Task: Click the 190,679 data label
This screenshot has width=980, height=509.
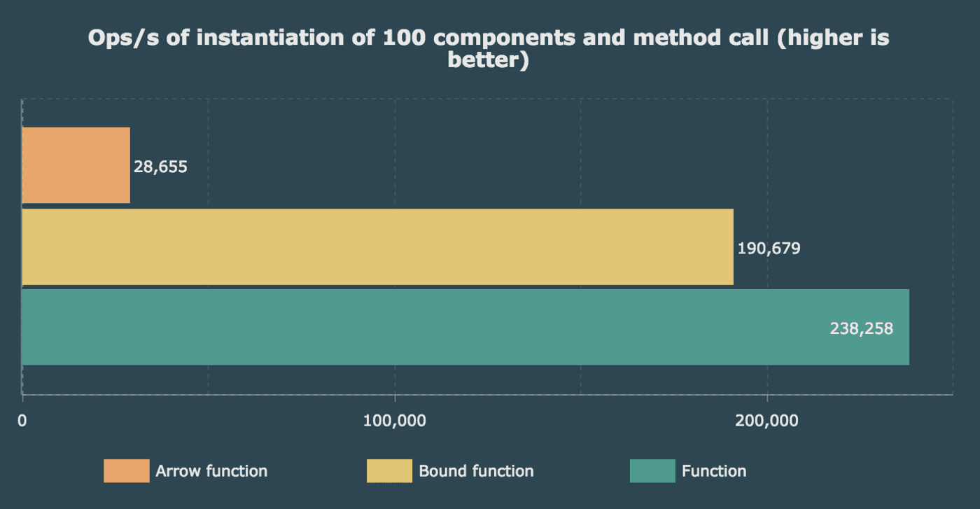Action: (x=769, y=248)
